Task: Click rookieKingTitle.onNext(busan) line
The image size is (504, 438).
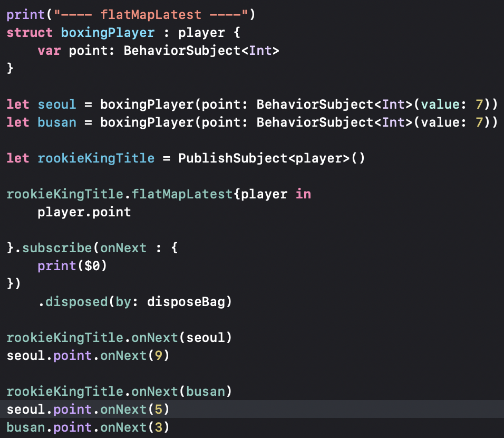Action: 119,392
